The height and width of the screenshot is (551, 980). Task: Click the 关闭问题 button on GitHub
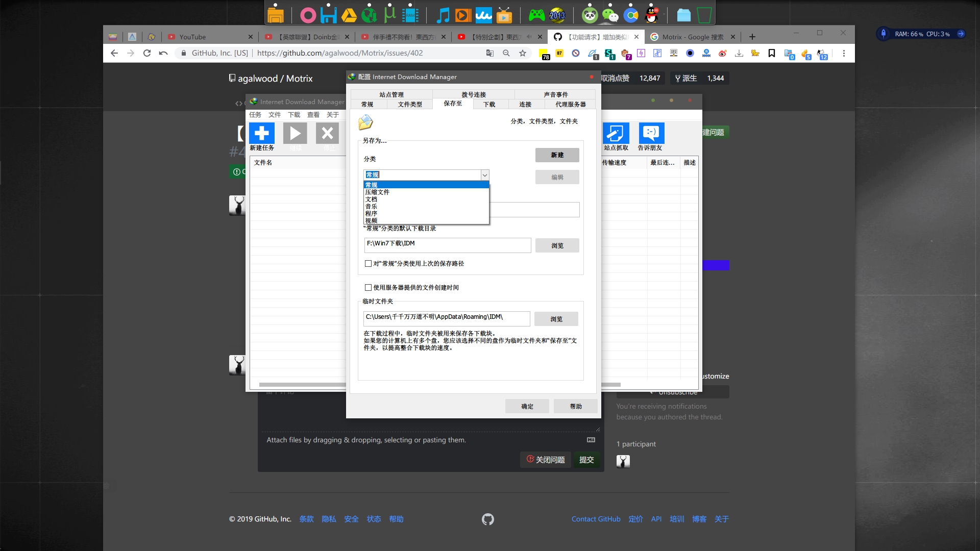click(546, 460)
